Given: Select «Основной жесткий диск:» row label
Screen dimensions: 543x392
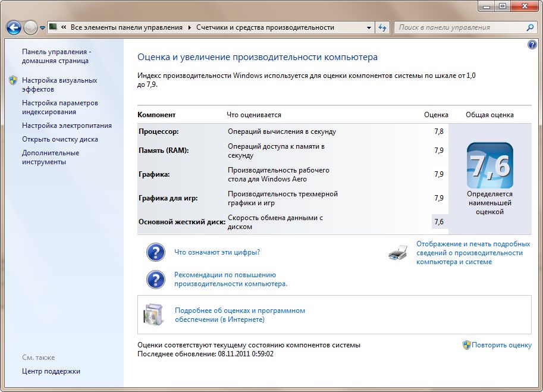Looking at the screenshot, I should (x=182, y=222).
